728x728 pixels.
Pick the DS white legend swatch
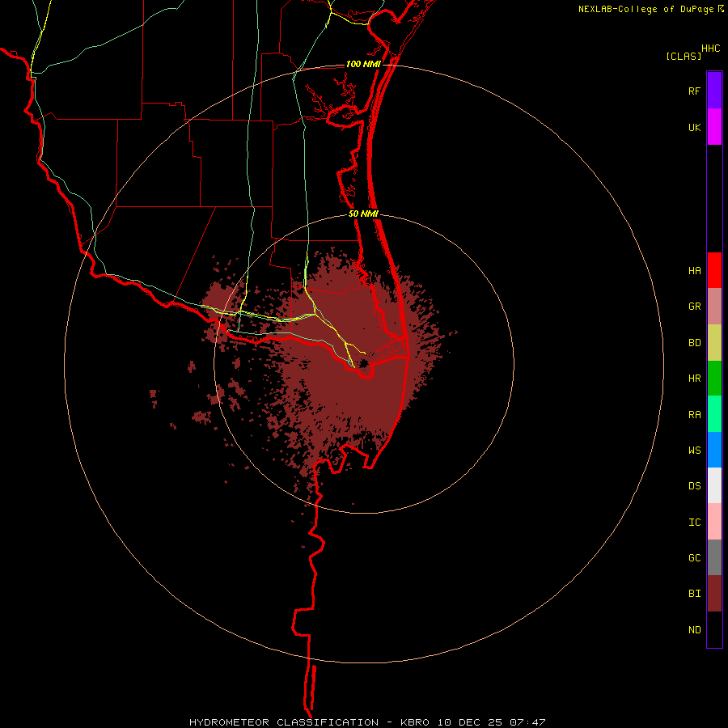pos(714,485)
